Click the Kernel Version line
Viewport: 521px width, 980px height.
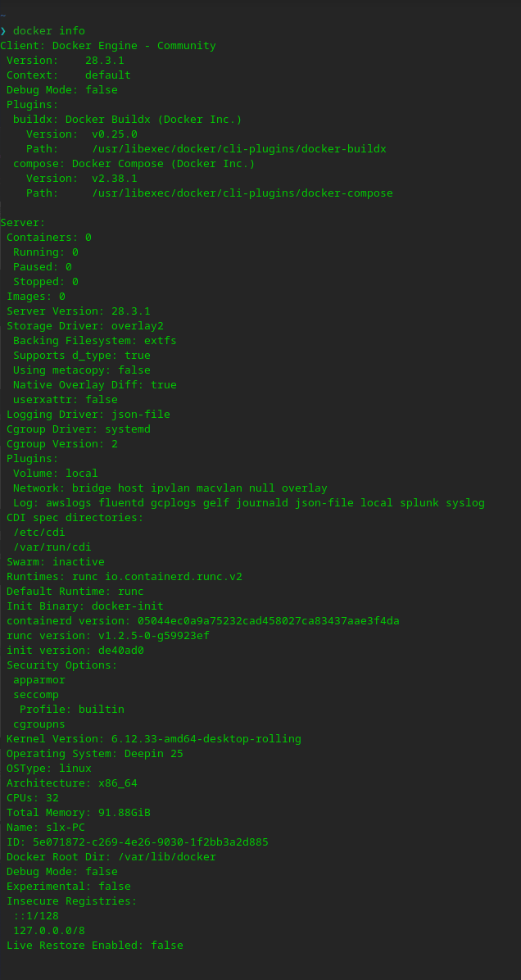pyautogui.click(x=154, y=739)
